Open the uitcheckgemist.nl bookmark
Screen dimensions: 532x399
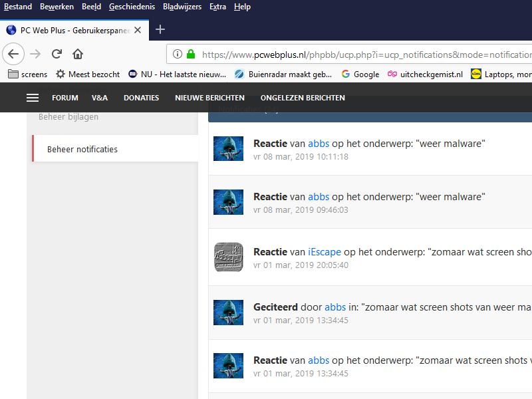tap(426, 74)
